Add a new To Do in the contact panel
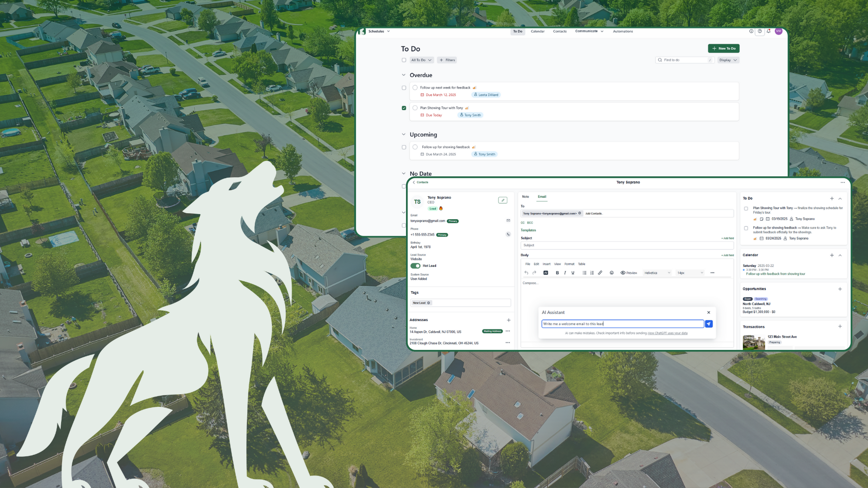The width and height of the screenshot is (868, 488). (x=832, y=198)
